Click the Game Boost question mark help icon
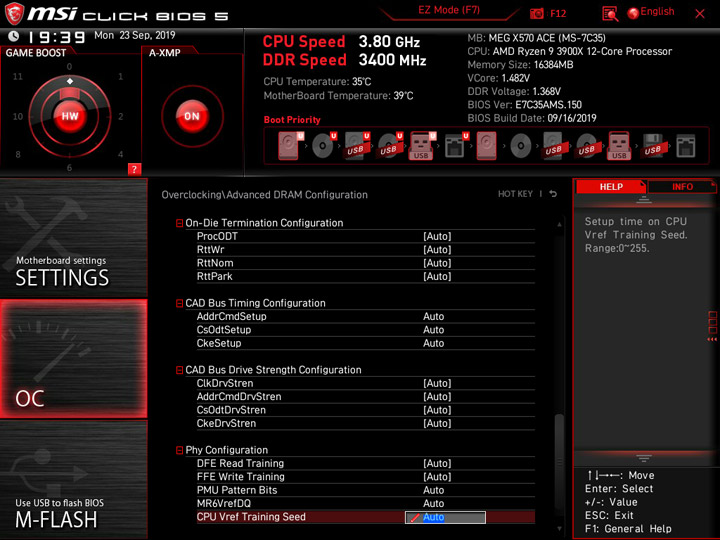 134,169
